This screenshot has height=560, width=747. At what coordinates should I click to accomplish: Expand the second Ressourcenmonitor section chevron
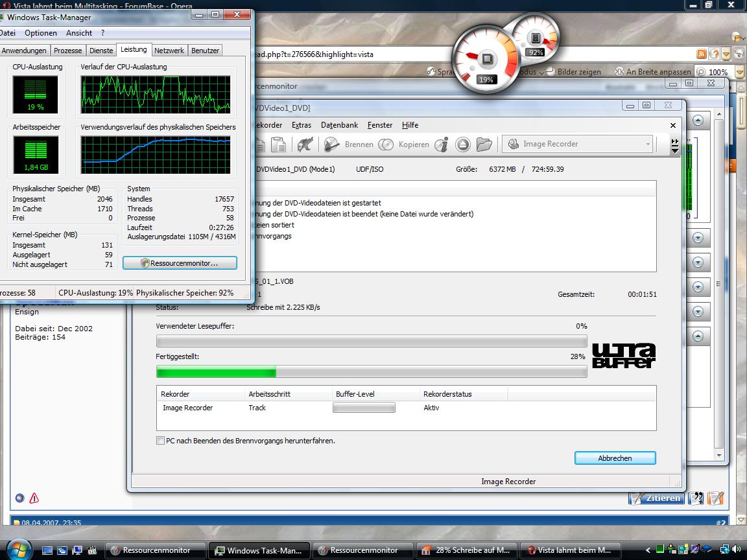(698, 238)
